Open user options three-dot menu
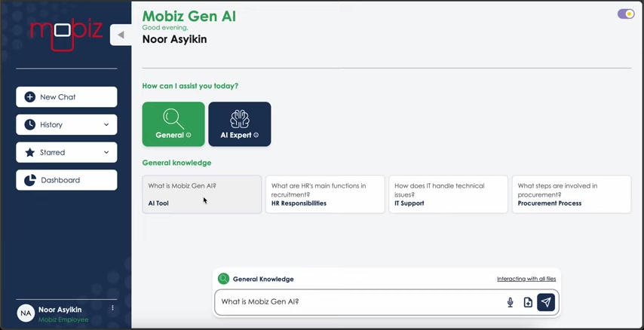Viewport: 644px width, 330px height. 112,308
